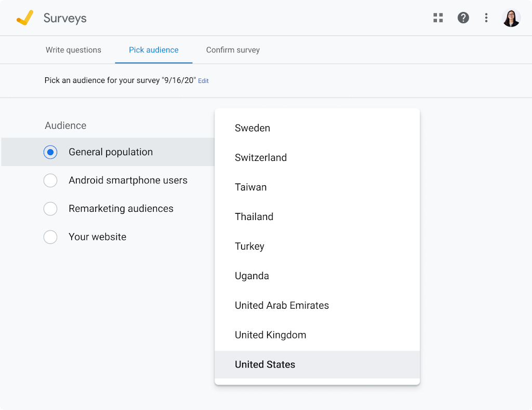This screenshot has width=532, height=410.
Task: Open the Pick audience tab
Action: tap(154, 50)
